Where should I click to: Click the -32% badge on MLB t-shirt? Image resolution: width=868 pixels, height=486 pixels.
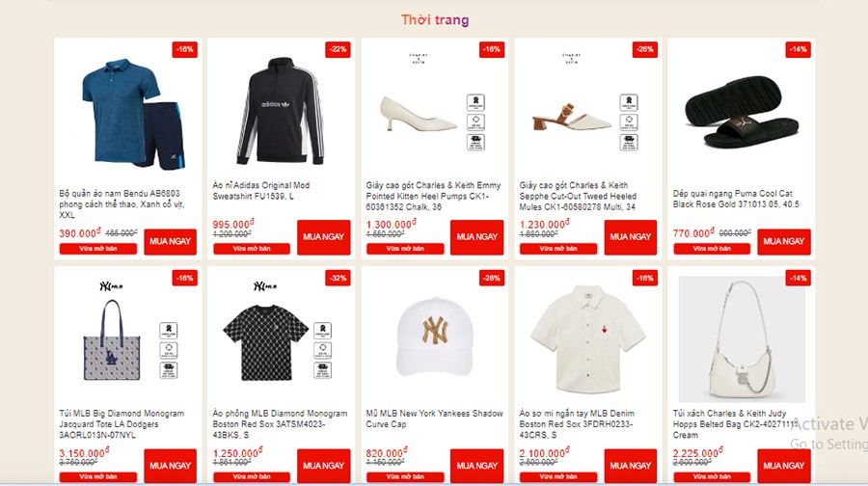tap(338, 278)
